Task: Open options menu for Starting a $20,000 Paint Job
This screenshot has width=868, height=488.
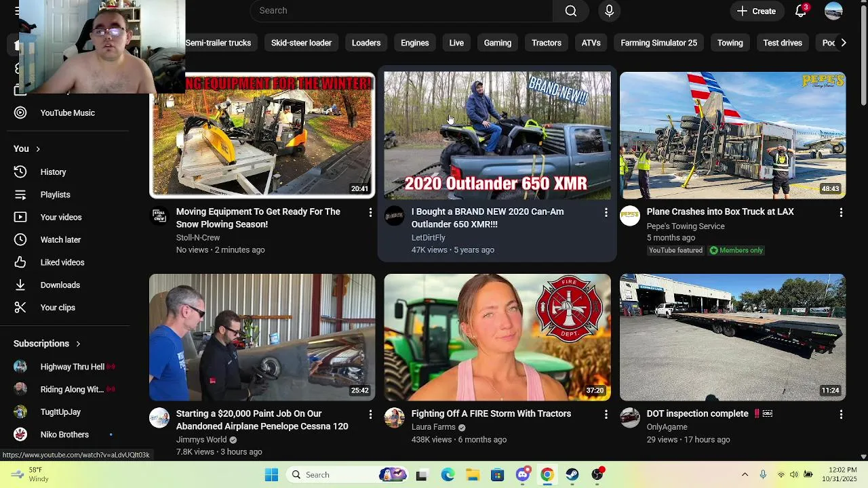Action: tap(370, 414)
